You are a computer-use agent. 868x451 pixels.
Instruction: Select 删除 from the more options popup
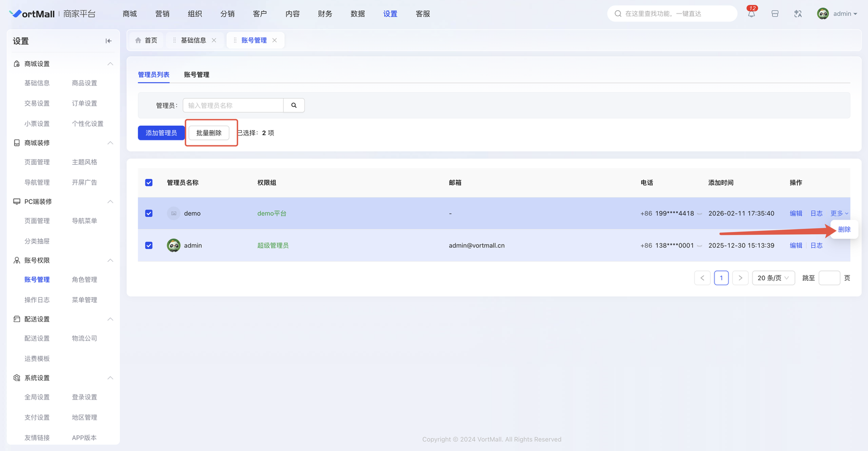(x=844, y=230)
